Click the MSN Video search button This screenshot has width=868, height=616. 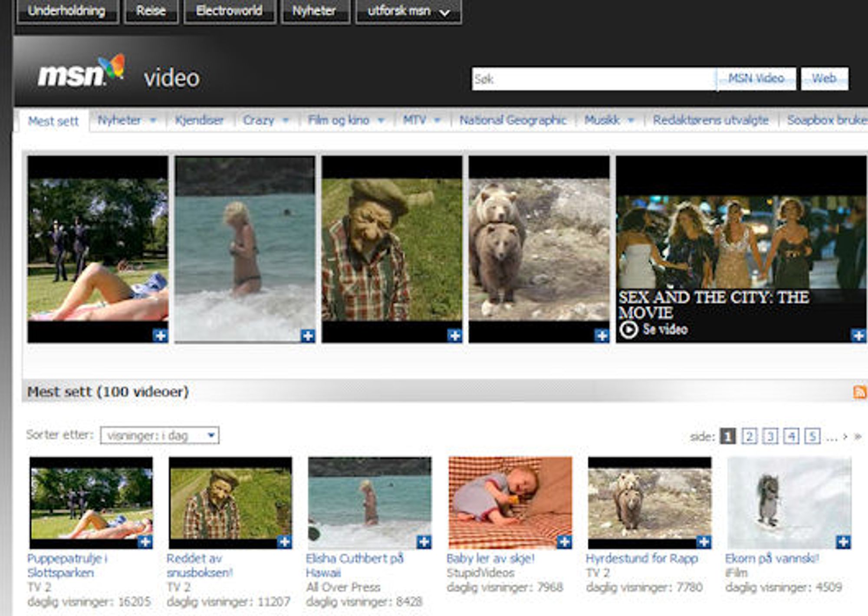(756, 79)
